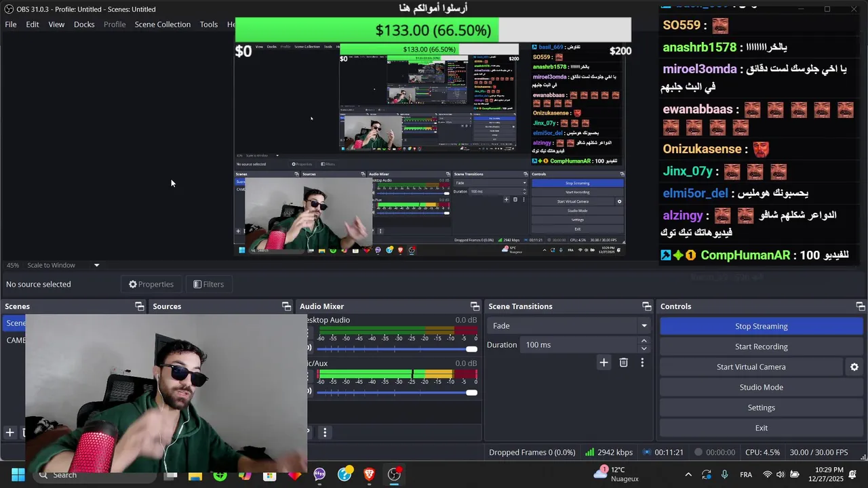Open Get Help question-mark taskbar icon
This screenshot has height=488, width=868.
(x=344, y=474)
